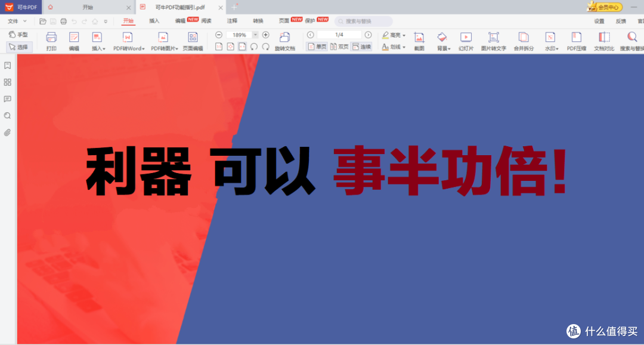The height and width of the screenshot is (345, 644).
Task: Go to the previous page arrow
Action: tap(311, 35)
